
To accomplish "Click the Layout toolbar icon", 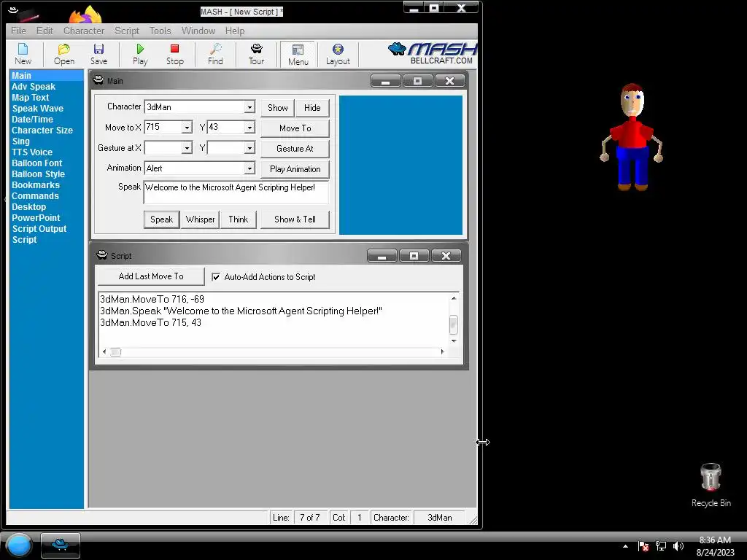I will coord(338,54).
